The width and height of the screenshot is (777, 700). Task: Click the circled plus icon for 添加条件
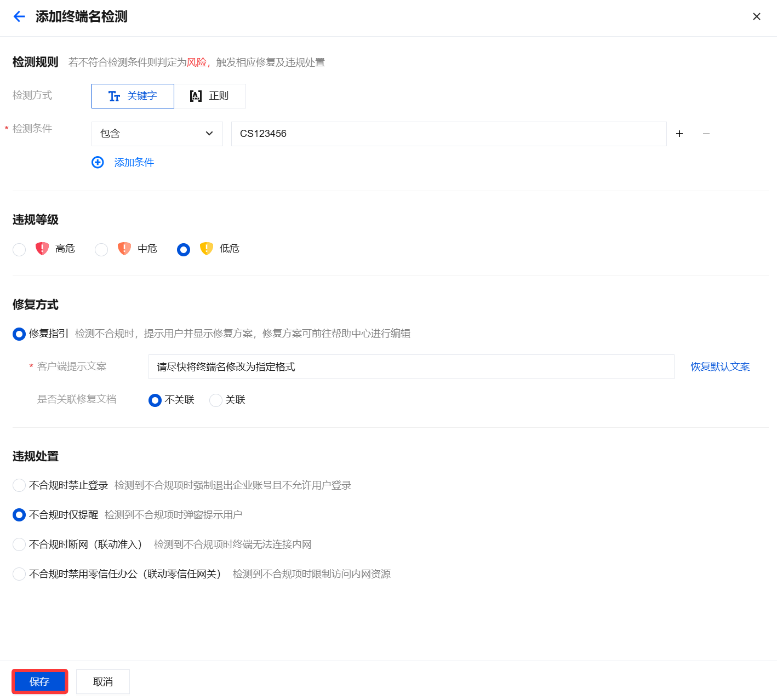point(98,162)
